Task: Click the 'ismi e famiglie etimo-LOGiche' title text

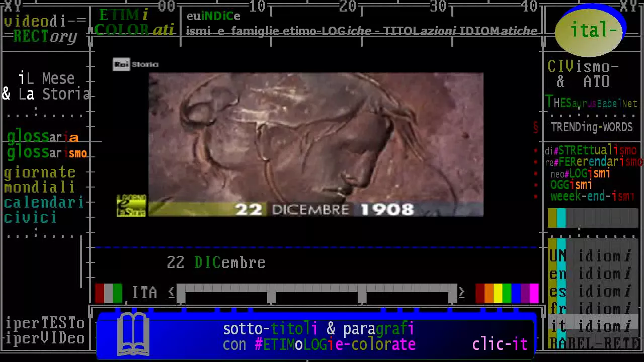Action: (x=279, y=31)
